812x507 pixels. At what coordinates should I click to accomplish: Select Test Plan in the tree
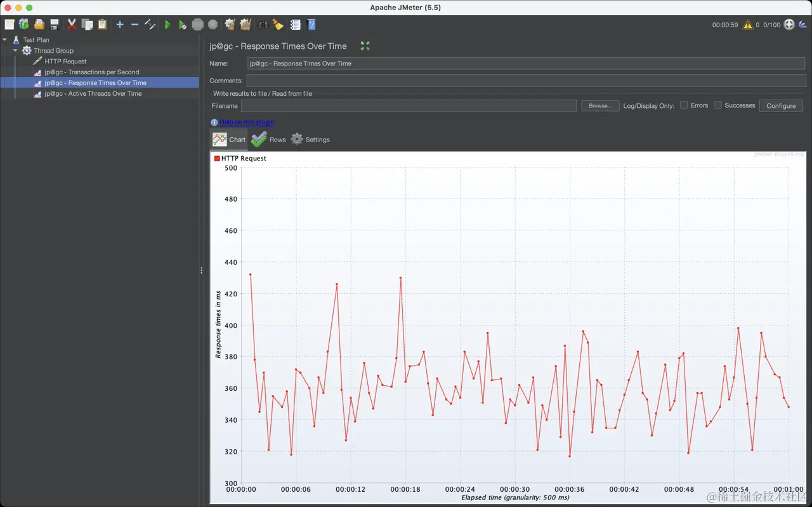tap(36, 40)
